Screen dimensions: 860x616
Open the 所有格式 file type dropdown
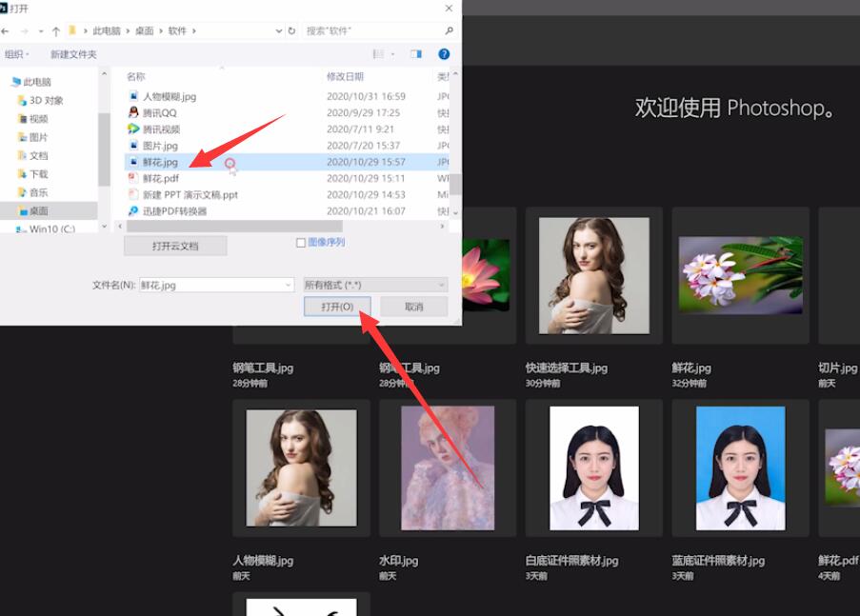tap(375, 285)
